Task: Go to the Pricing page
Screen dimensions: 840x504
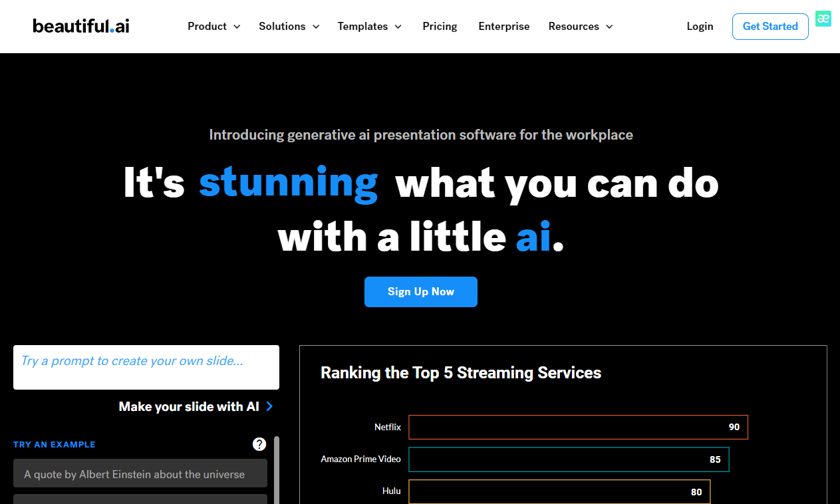Action: pyautogui.click(x=440, y=27)
